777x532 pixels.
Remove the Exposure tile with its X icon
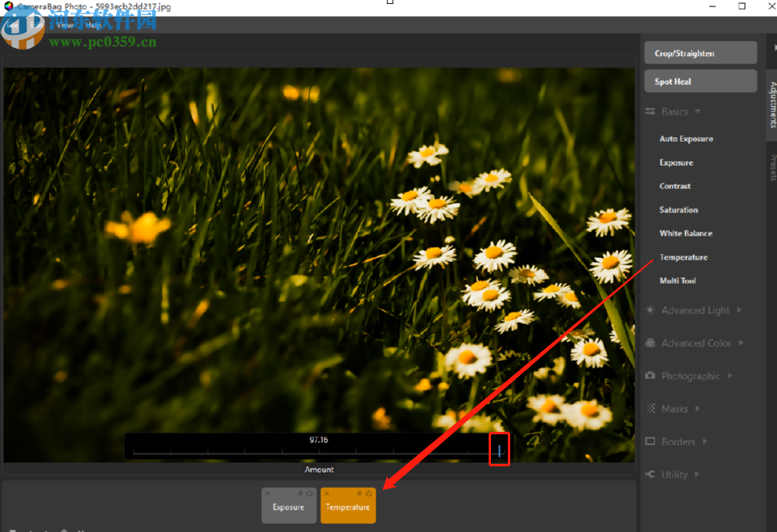pos(268,494)
